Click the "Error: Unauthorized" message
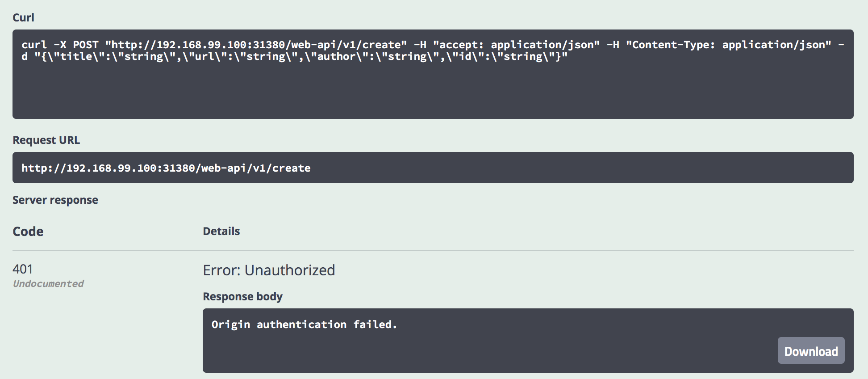 269,270
